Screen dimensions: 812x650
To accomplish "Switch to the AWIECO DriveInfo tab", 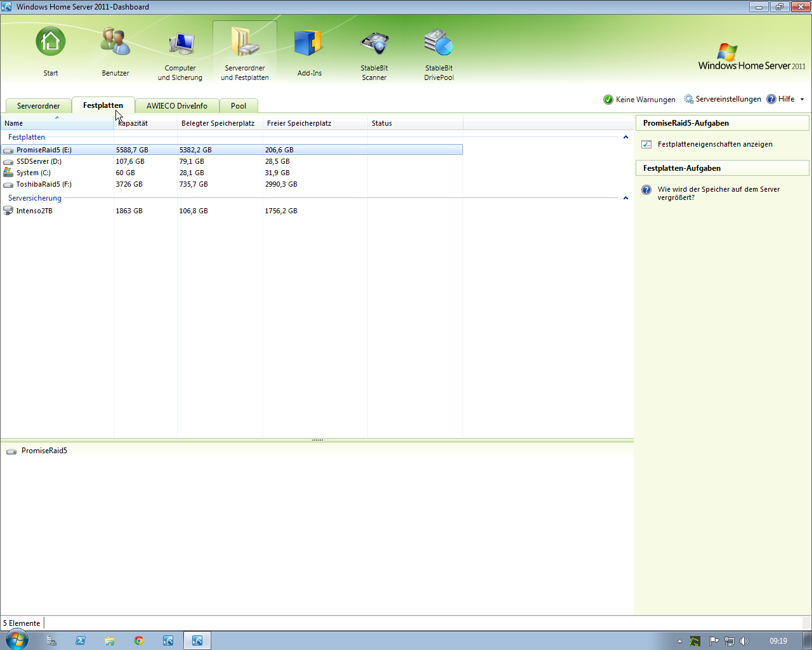I will 176,106.
